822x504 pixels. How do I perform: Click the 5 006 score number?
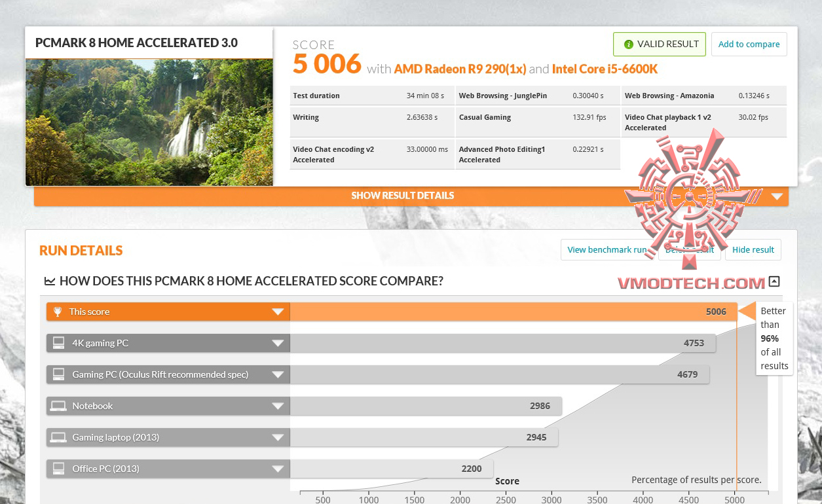(327, 63)
